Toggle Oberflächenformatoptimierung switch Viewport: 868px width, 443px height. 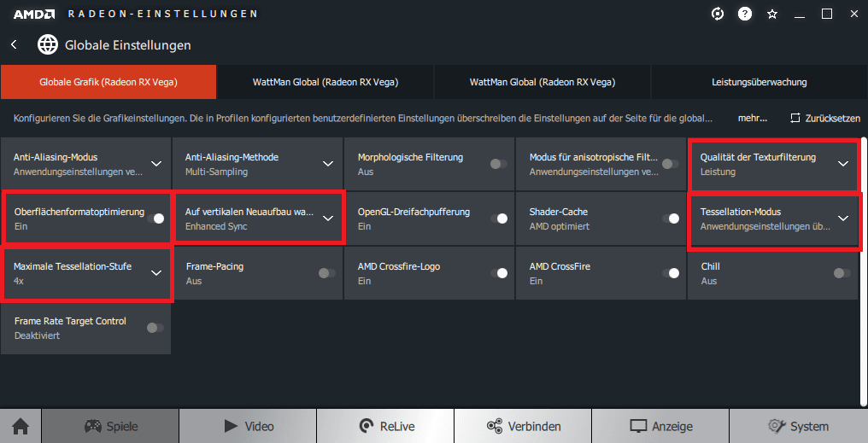pos(155,219)
